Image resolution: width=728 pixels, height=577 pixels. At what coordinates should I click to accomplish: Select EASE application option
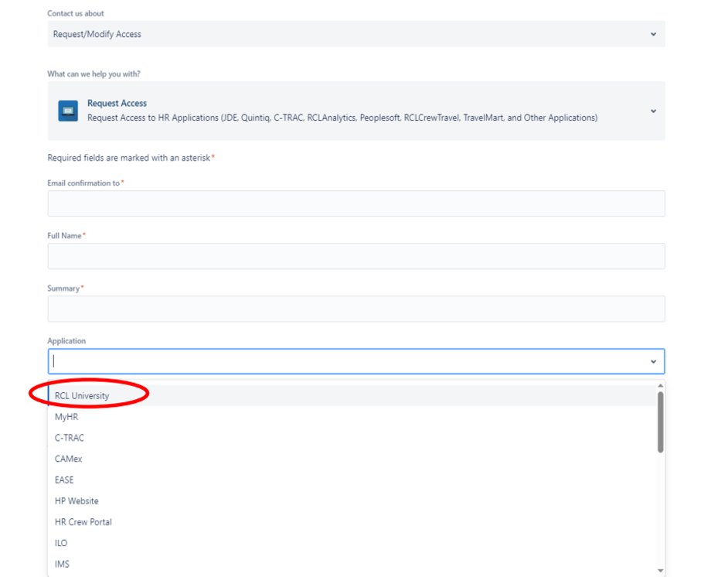tap(62, 480)
